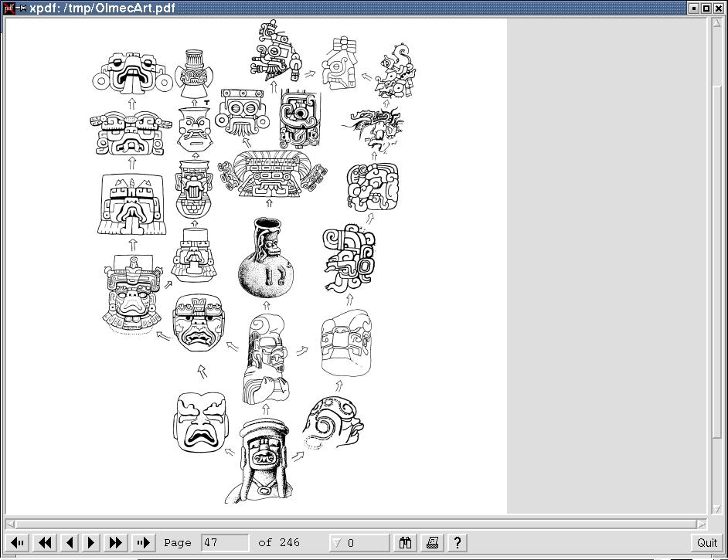Click the 'of 246' page count text
This screenshot has width=728, height=560.
click(x=278, y=542)
